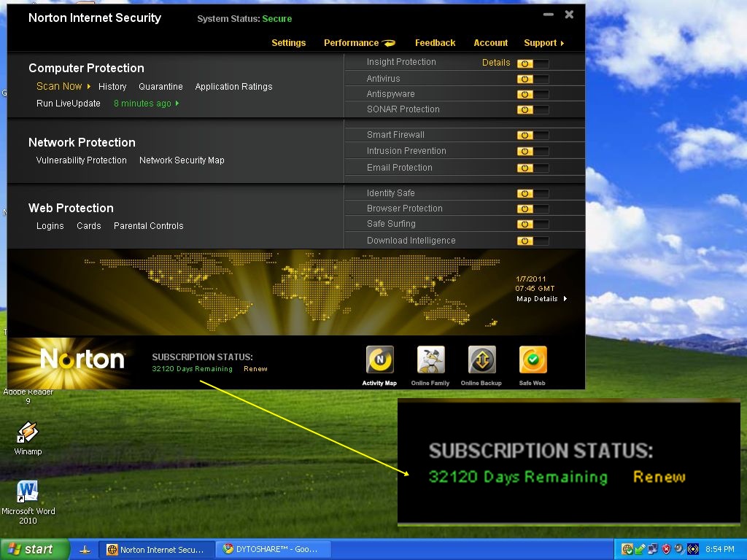Launch Online Family from the bottom icons
Viewport: 747px width, 560px height.
[x=430, y=357]
